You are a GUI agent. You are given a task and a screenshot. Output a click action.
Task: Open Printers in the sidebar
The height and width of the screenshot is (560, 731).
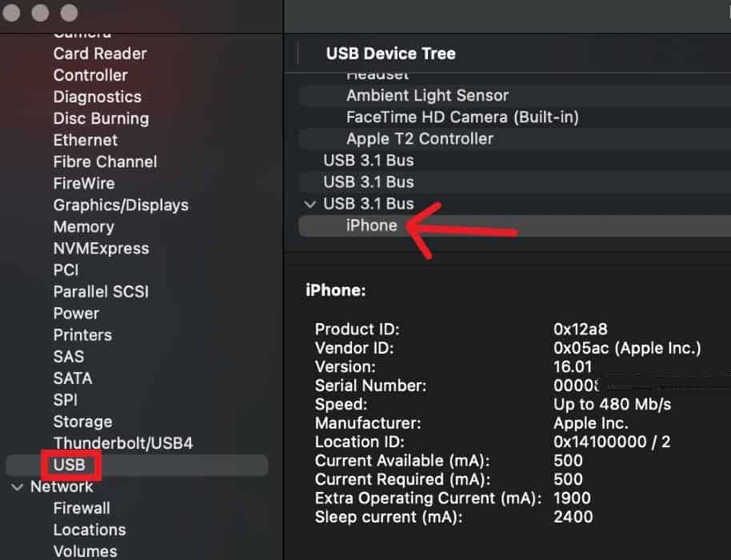82,335
